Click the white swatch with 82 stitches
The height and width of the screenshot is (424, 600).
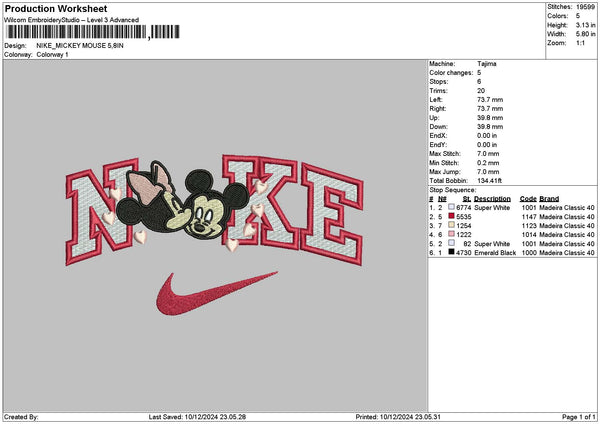(x=452, y=243)
